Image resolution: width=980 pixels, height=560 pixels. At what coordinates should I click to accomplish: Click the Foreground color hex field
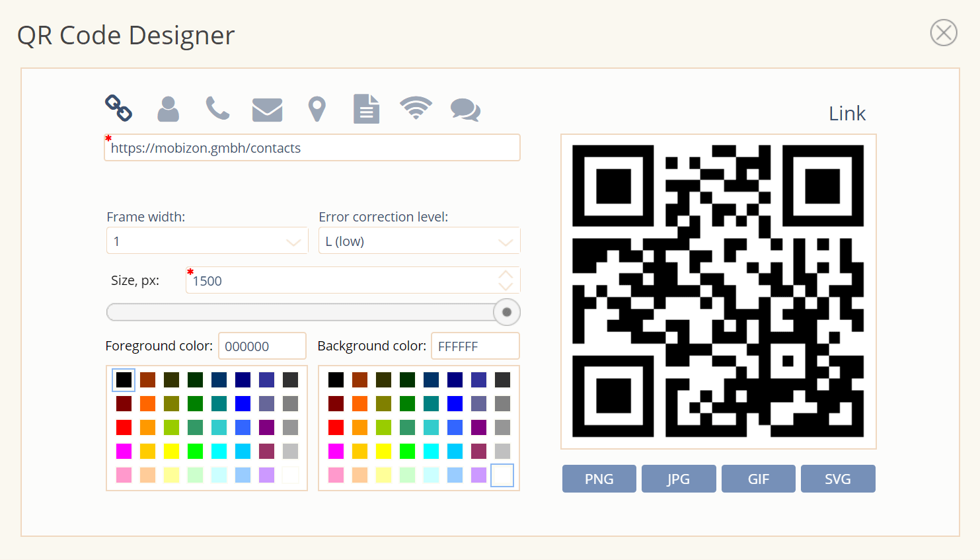262,346
